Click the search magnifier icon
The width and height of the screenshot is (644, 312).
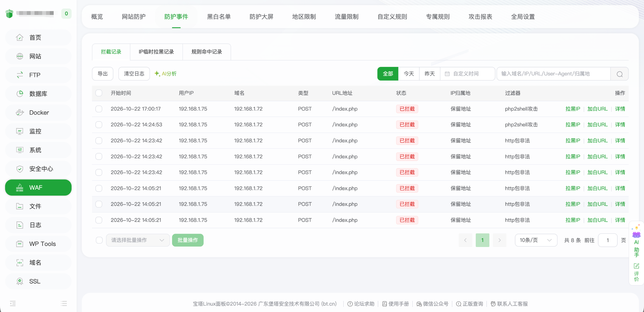point(620,74)
